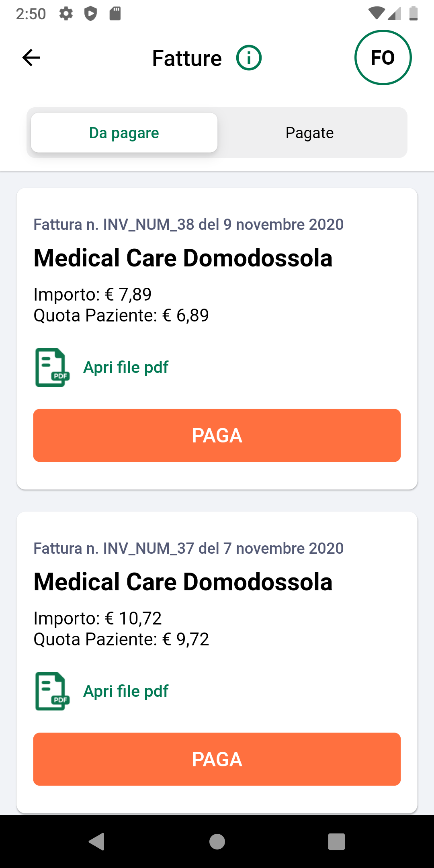The image size is (434, 868).
Task: Tap the second Medical Care Domodossola title
Action: [183, 582]
